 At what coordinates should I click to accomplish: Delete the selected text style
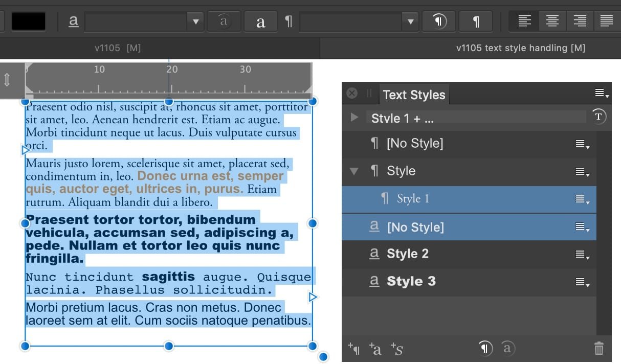(598, 348)
